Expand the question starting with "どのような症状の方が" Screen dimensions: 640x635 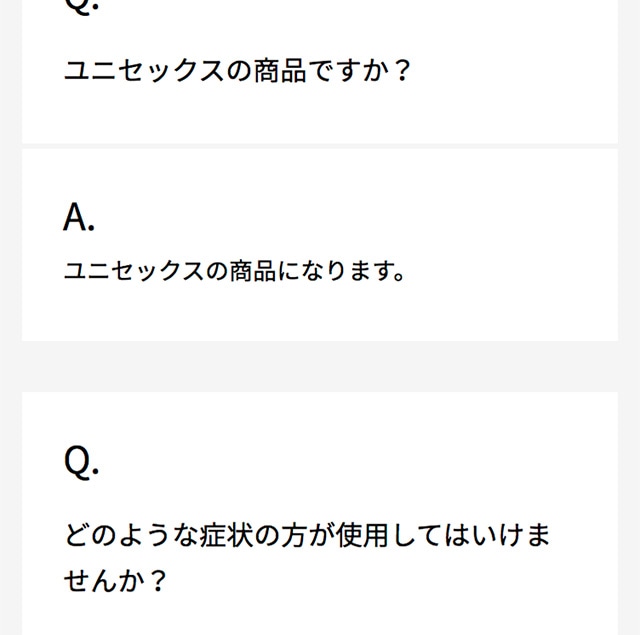(x=307, y=535)
